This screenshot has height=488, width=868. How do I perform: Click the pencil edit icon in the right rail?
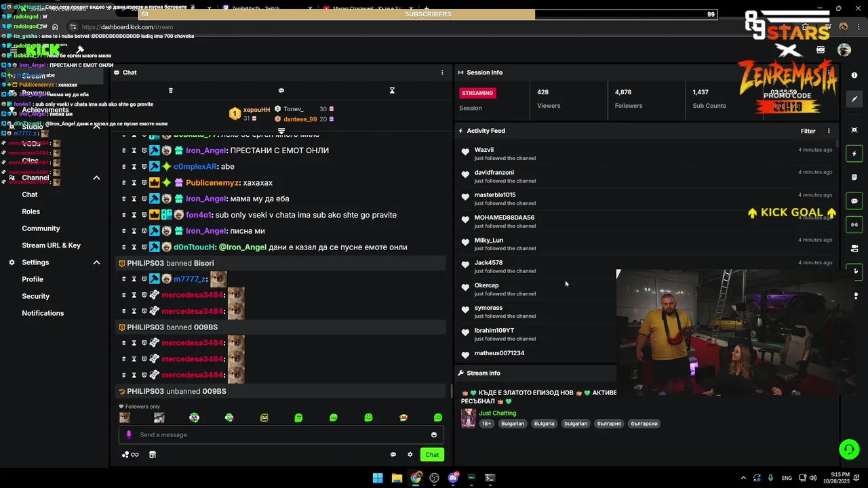pos(854,99)
